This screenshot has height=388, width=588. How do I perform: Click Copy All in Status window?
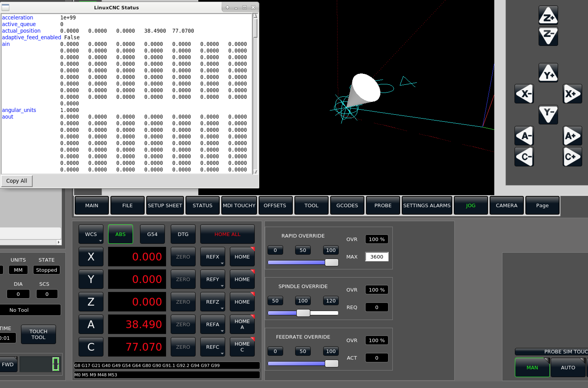click(x=17, y=181)
